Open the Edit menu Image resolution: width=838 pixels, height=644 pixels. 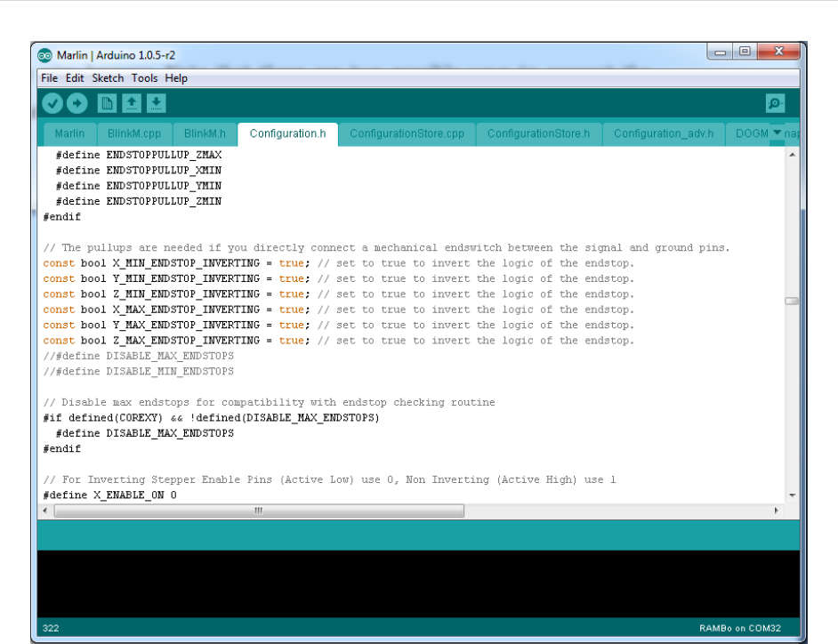(75, 78)
